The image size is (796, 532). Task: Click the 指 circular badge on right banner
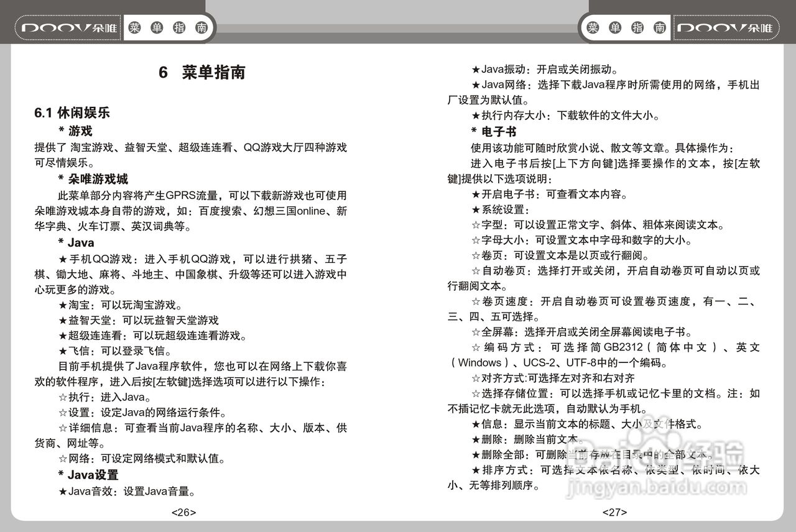tap(638, 27)
